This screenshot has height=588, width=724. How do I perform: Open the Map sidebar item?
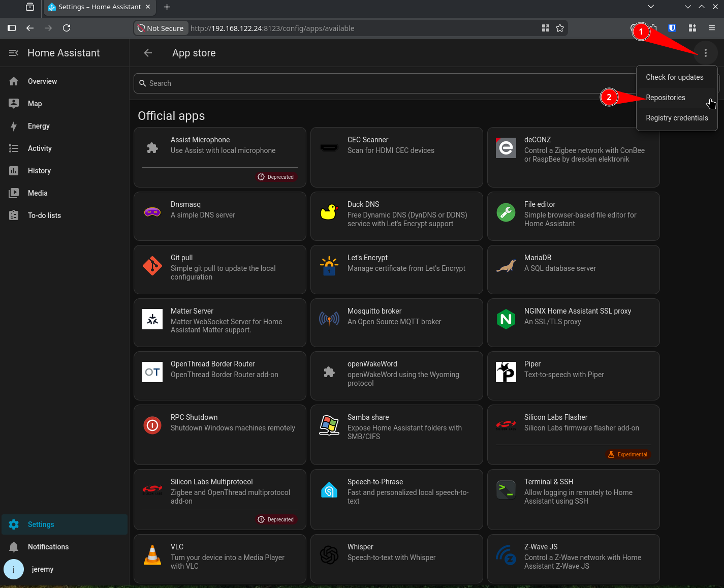(64, 104)
